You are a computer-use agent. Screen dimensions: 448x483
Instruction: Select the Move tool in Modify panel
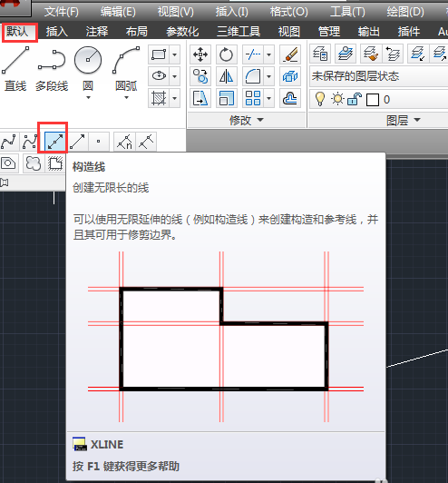(200, 54)
